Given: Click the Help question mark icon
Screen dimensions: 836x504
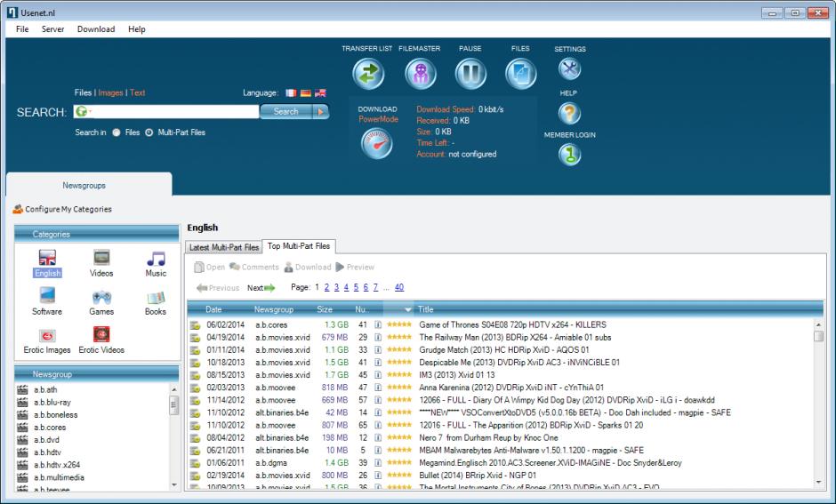Looking at the screenshot, I should 569,113.
